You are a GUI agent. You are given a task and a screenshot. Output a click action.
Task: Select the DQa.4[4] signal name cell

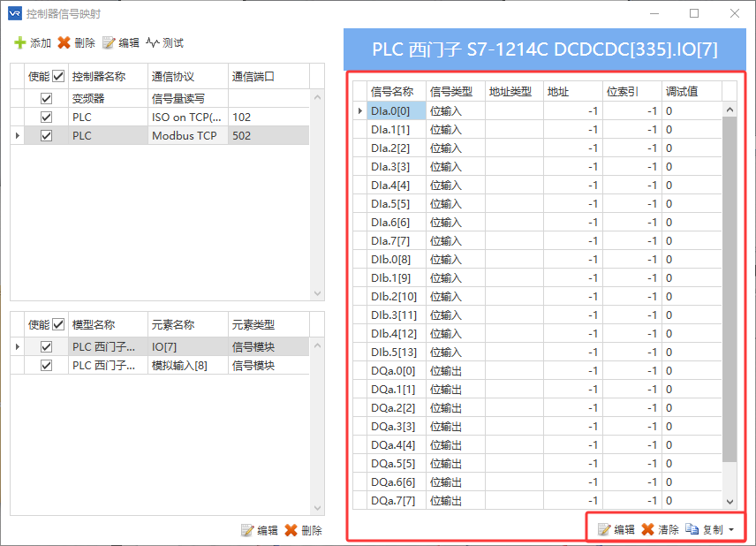[x=397, y=444]
